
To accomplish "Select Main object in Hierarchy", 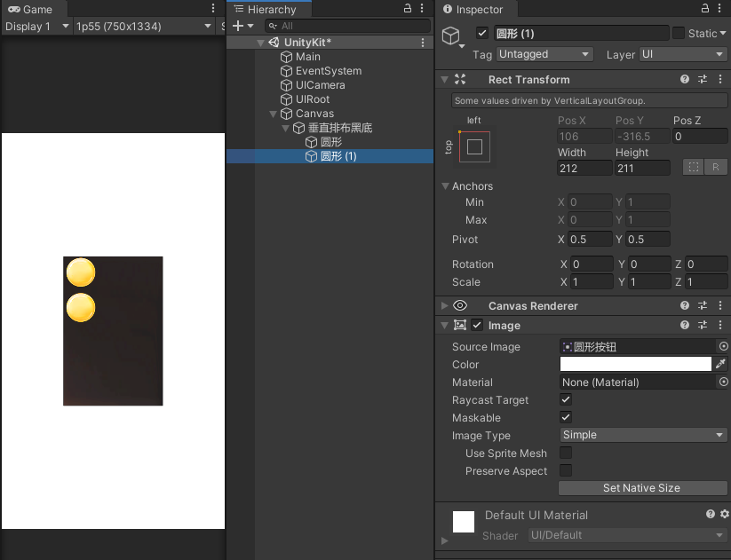I will click(x=307, y=57).
